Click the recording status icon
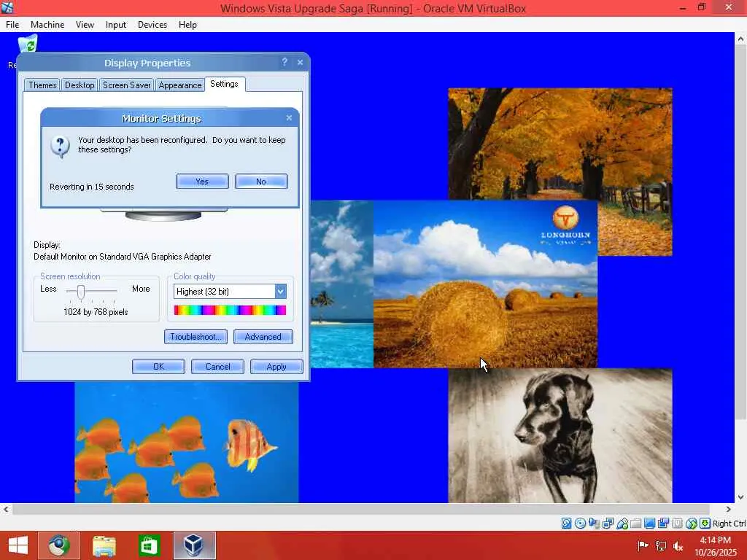The height and width of the screenshot is (560, 747). (x=663, y=524)
